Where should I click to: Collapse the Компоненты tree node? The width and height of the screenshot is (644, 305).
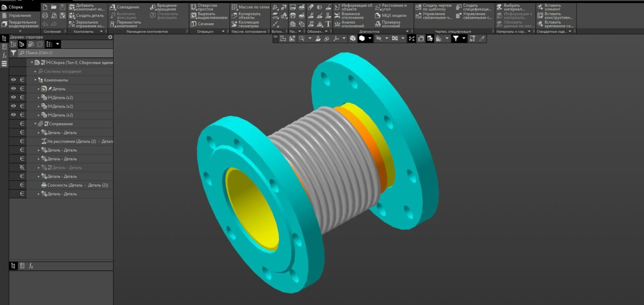click(x=35, y=80)
